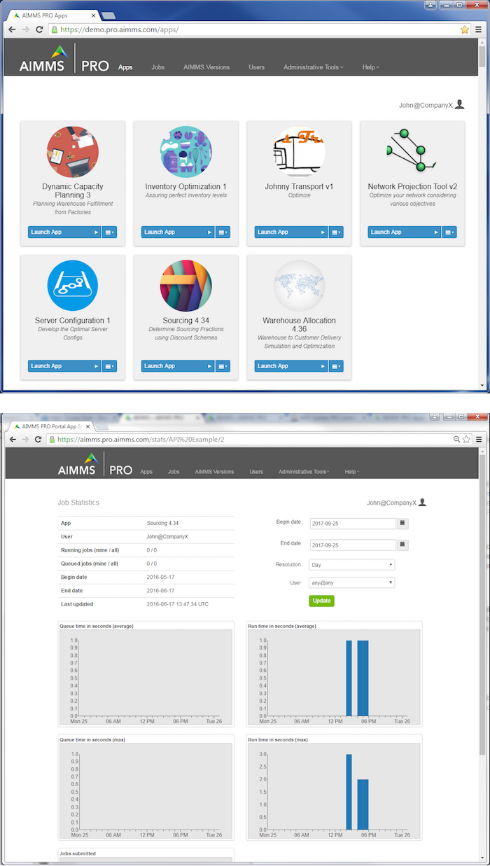Click the Warehouse Allocation 4.36 globe icon
The image size is (490, 866).
point(299,286)
